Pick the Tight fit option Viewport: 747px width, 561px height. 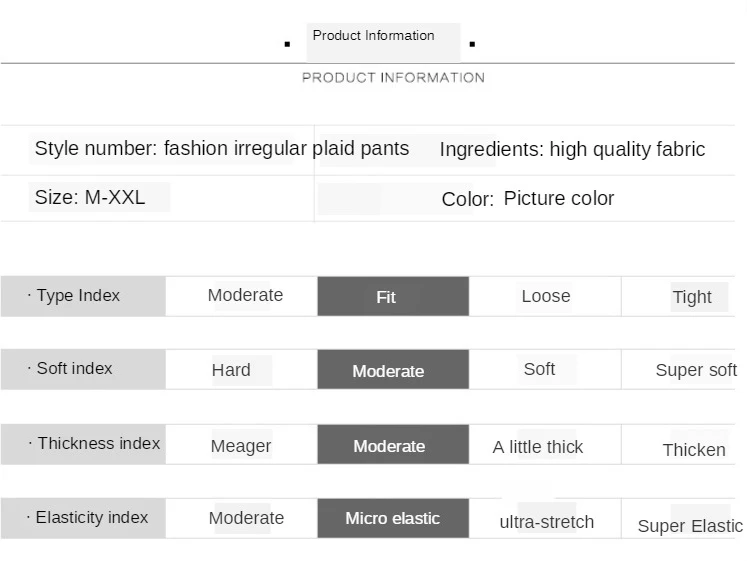691,297
